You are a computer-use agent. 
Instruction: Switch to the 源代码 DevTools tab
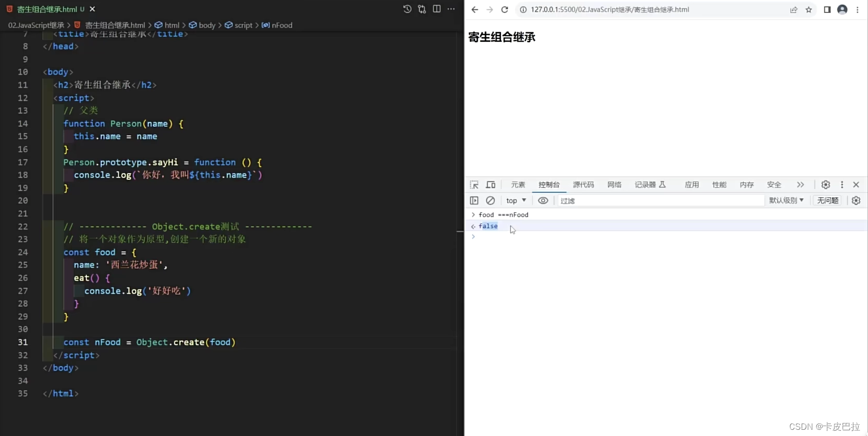[584, 185]
